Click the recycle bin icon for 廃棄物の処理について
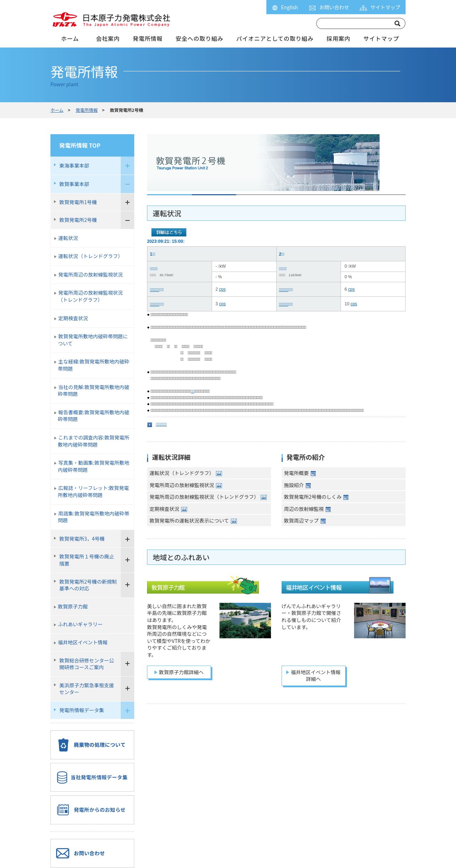Screen dimensions: 456x868 pos(63,745)
